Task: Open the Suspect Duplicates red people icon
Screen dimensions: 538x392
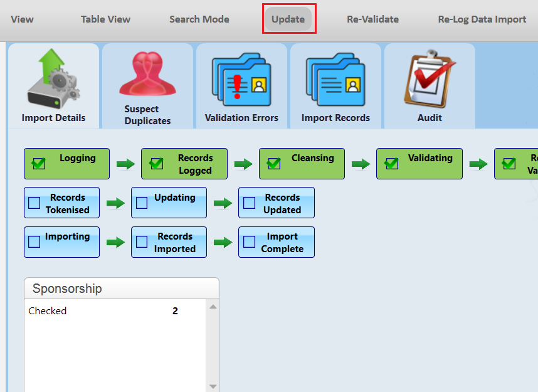Action: (147, 73)
